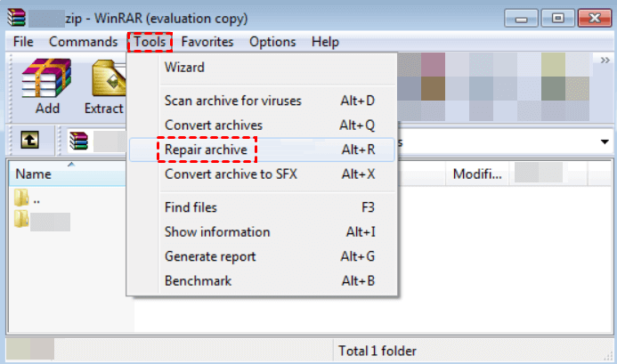Minimize the WinRAR window
The width and height of the screenshot is (617, 364).
522,18
